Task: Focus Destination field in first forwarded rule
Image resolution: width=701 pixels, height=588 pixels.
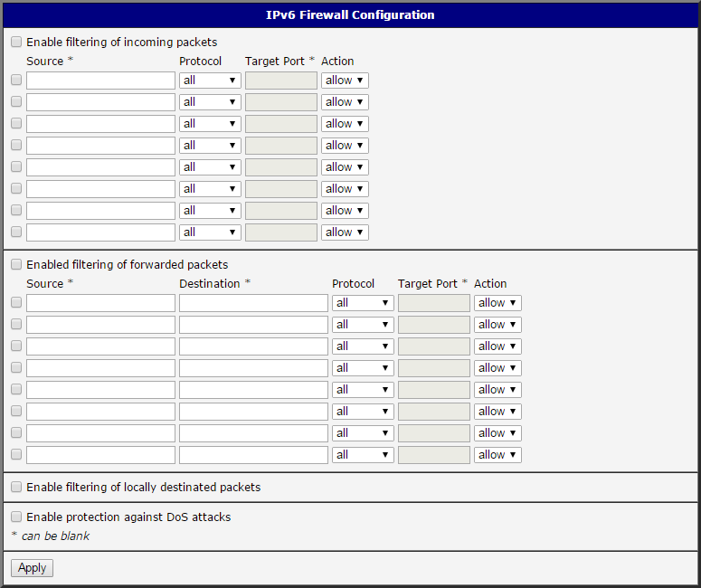Action: 253,303
